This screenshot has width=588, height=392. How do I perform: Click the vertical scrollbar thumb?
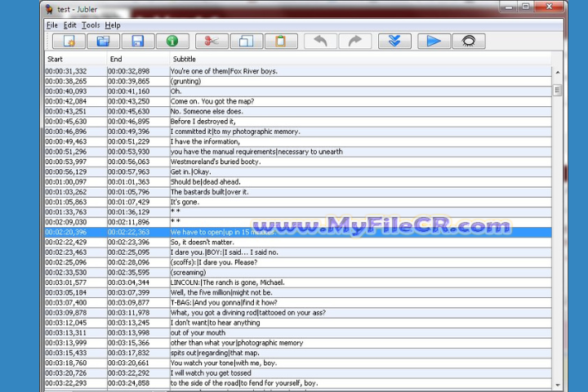[557, 90]
